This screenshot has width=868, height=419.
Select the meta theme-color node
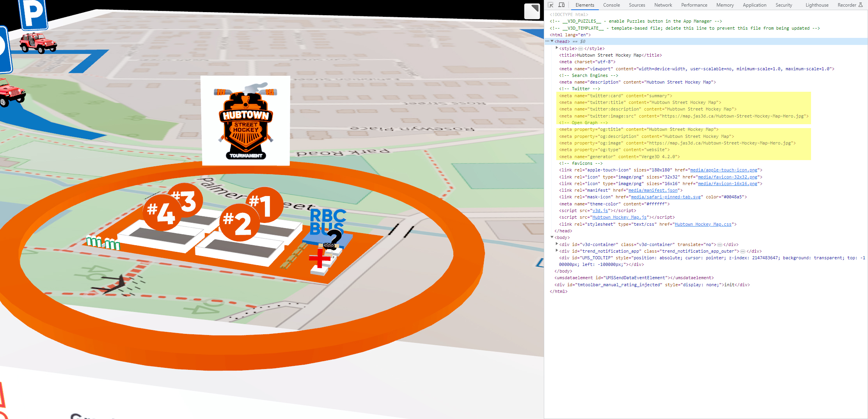614,204
